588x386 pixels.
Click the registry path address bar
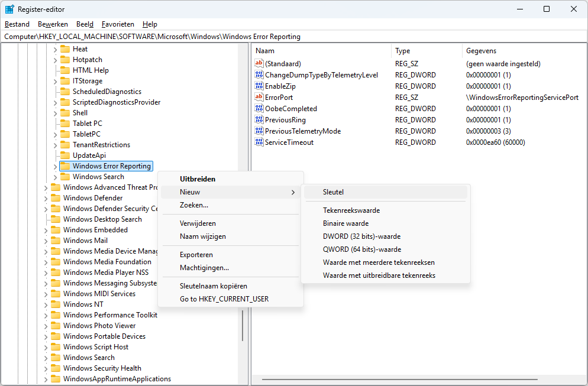click(294, 36)
